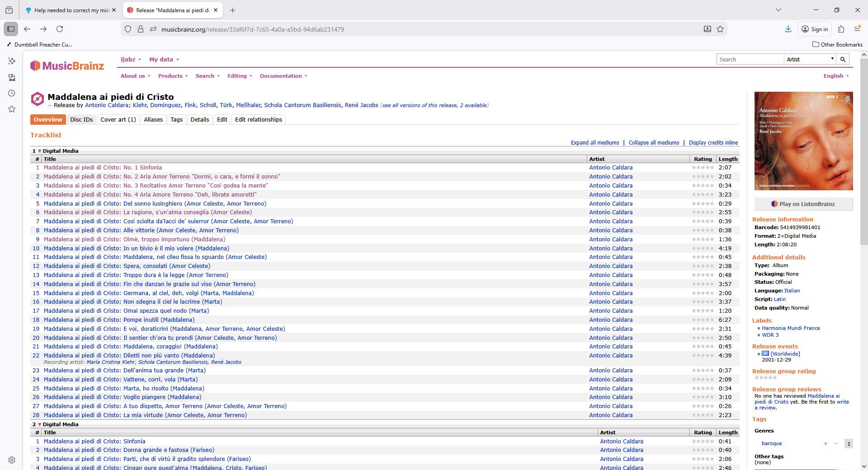The image size is (868, 470).
Task: Open the sidebar history clock icon
Action: 12,94
